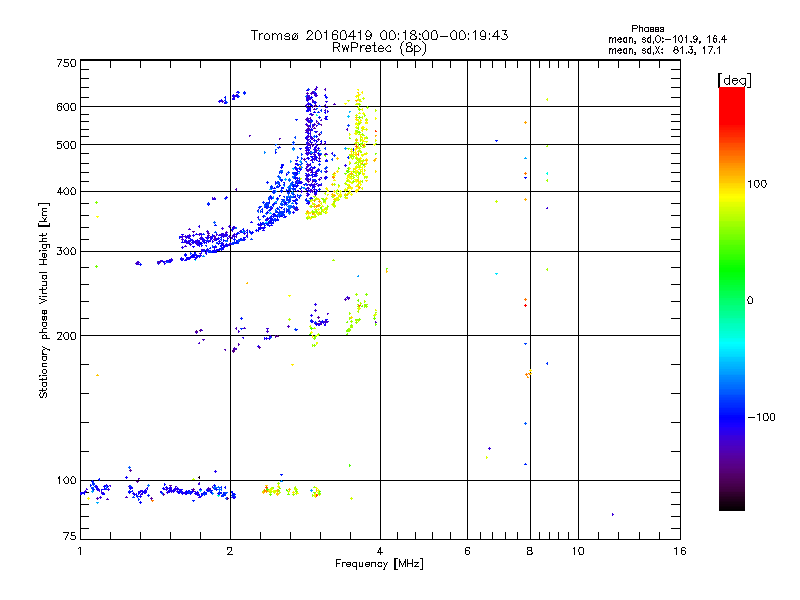
Task: Select the 'mean, sd,O:-101.9, 16.4' statistic line
Action: [x=667, y=39]
